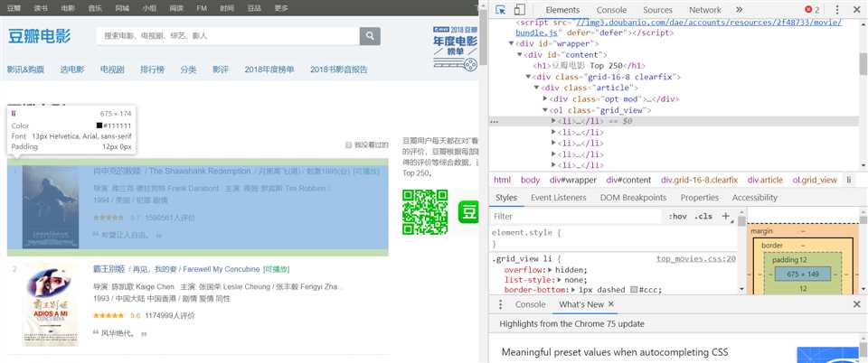Viewport: 868px width, 363px height.
Task: Toggle the .cls element classes pane
Action: 703,216
